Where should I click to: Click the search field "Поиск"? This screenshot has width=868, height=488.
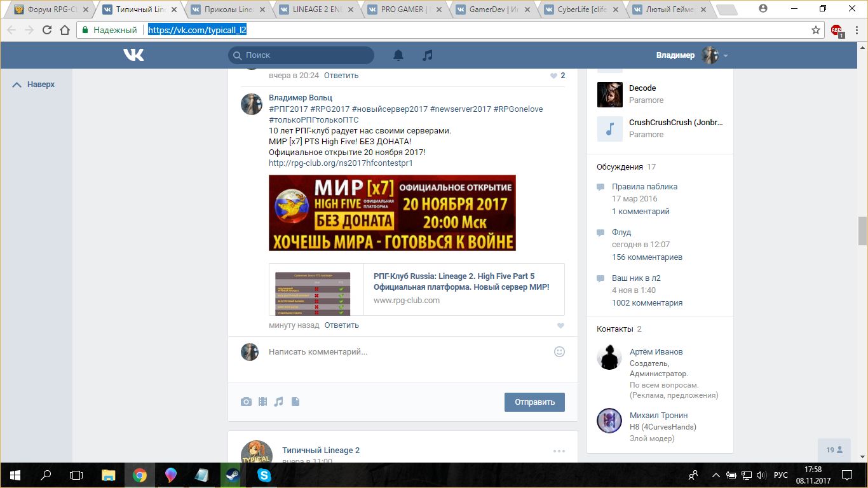pyautogui.click(x=301, y=55)
